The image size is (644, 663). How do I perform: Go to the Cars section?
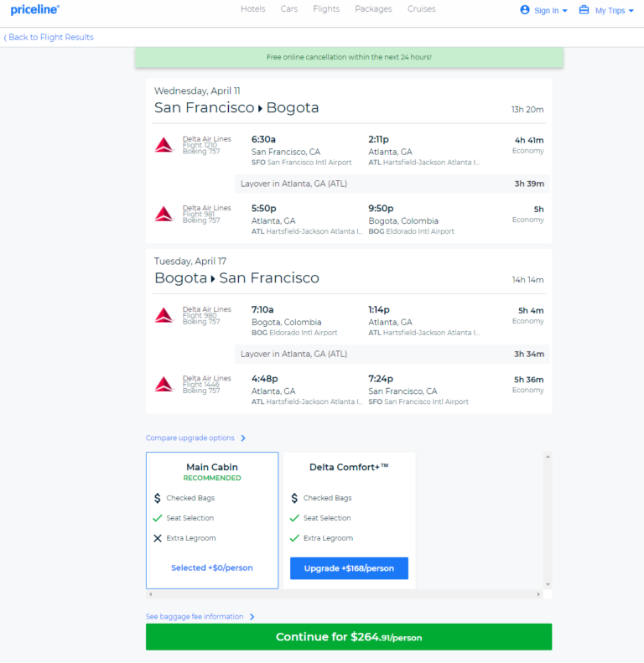click(x=289, y=9)
